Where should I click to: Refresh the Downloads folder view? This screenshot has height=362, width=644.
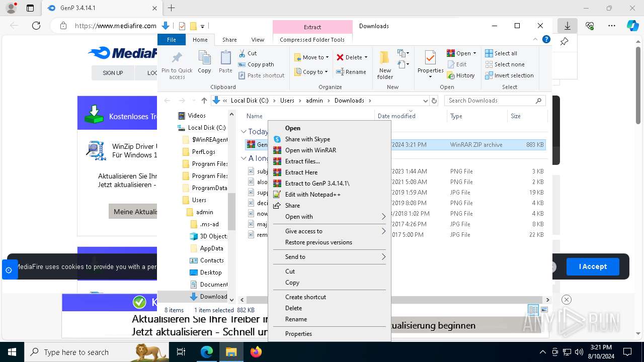pyautogui.click(x=434, y=101)
